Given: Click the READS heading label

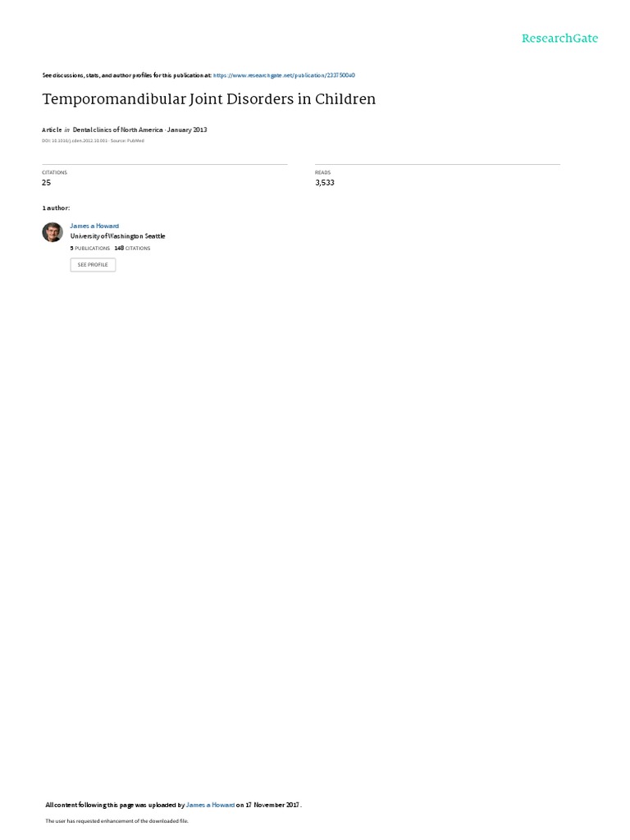Looking at the screenshot, I should point(322,172).
